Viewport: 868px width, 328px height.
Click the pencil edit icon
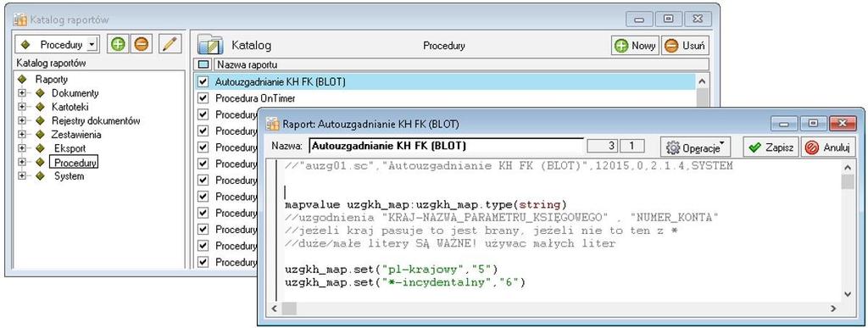(170, 44)
